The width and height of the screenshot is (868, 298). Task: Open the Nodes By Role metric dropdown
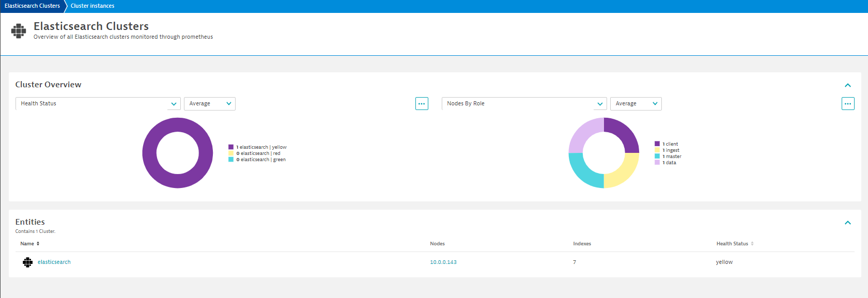tap(524, 104)
